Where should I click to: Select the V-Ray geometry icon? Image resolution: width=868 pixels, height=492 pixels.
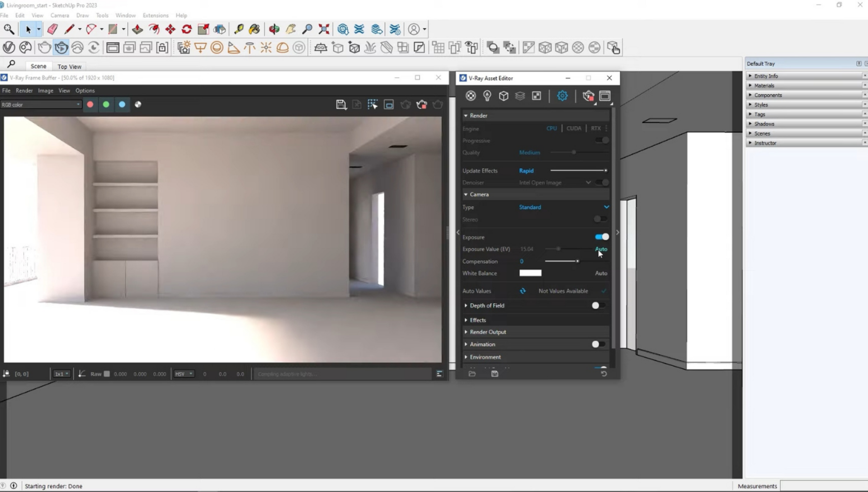(x=504, y=97)
